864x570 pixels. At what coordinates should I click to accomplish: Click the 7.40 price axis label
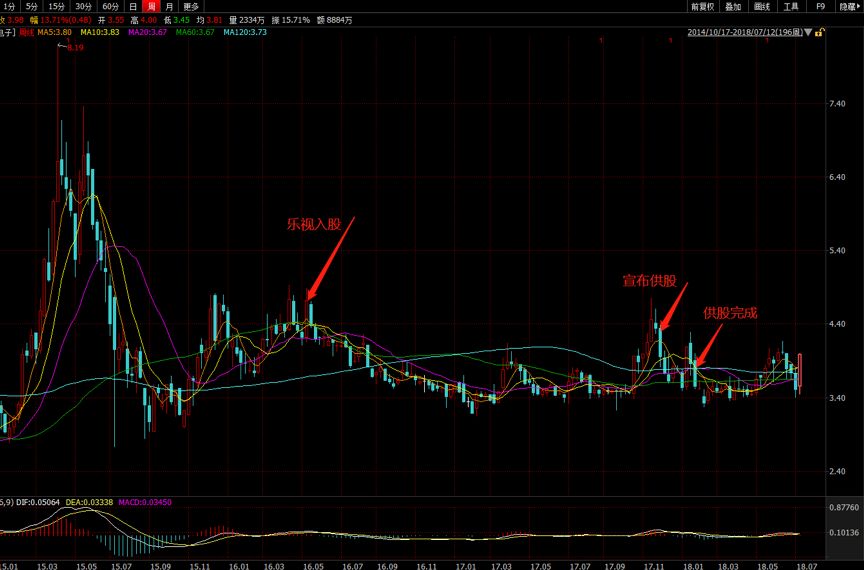coord(836,104)
